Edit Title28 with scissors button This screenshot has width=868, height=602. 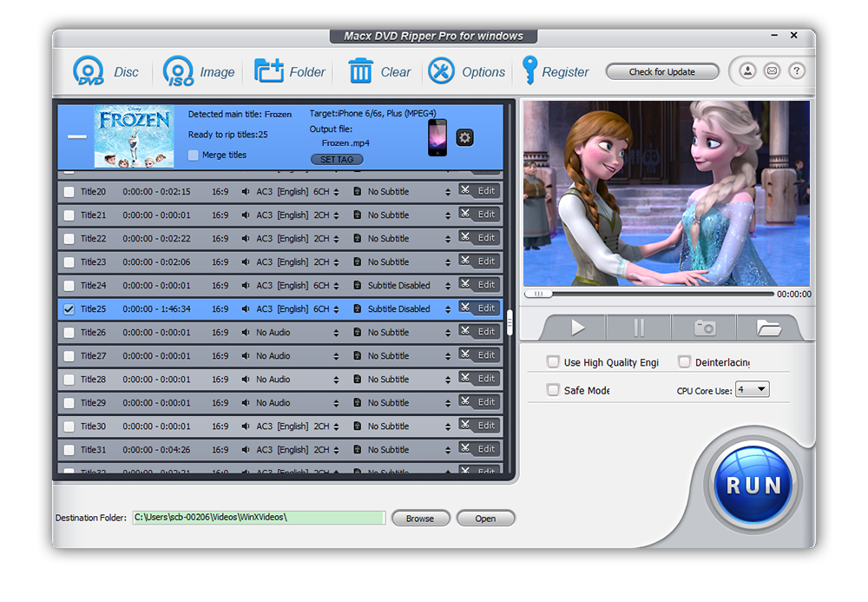point(479,379)
